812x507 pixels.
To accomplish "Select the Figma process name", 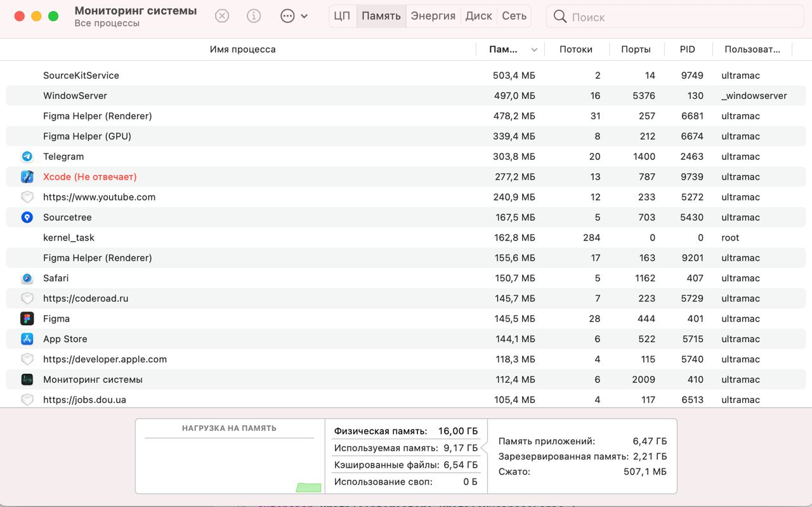I will click(x=56, y=319).
